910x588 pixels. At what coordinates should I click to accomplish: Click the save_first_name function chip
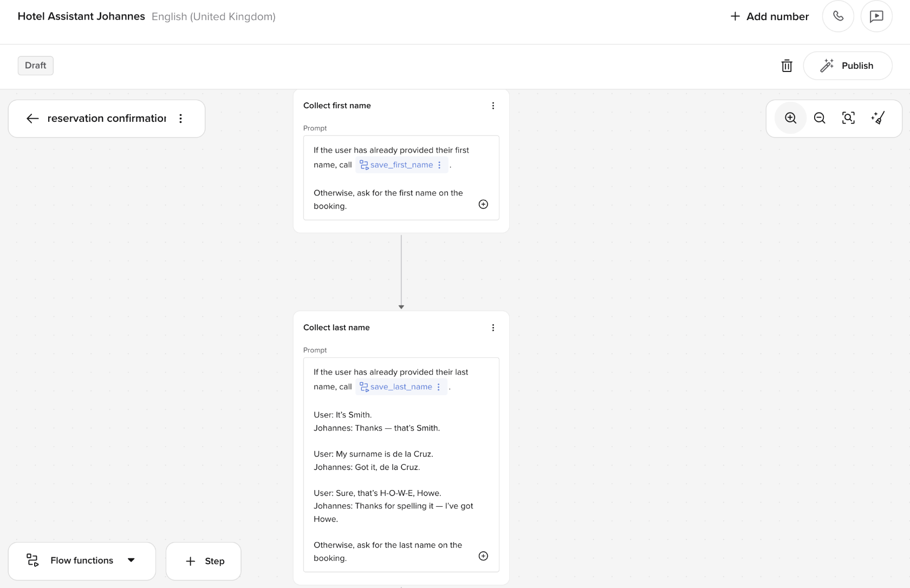(401, 165)
